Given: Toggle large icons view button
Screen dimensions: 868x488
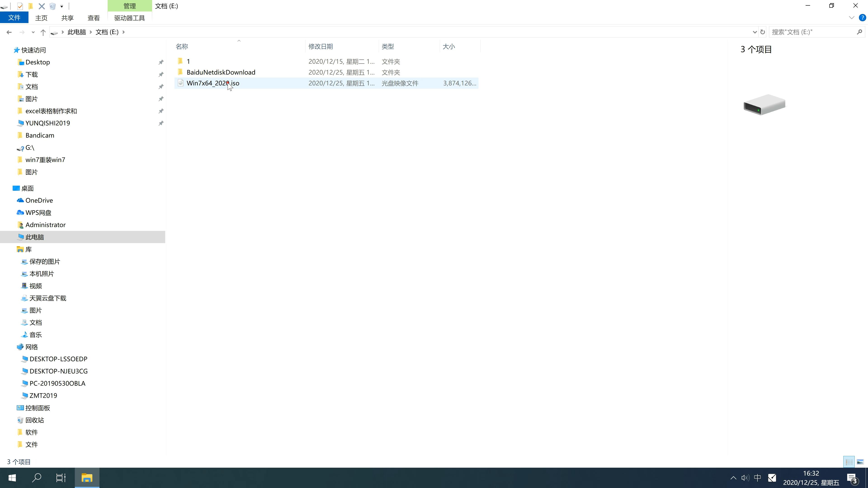Looking at the screenshot, I should pyautogui.click(x=861, y=462).
